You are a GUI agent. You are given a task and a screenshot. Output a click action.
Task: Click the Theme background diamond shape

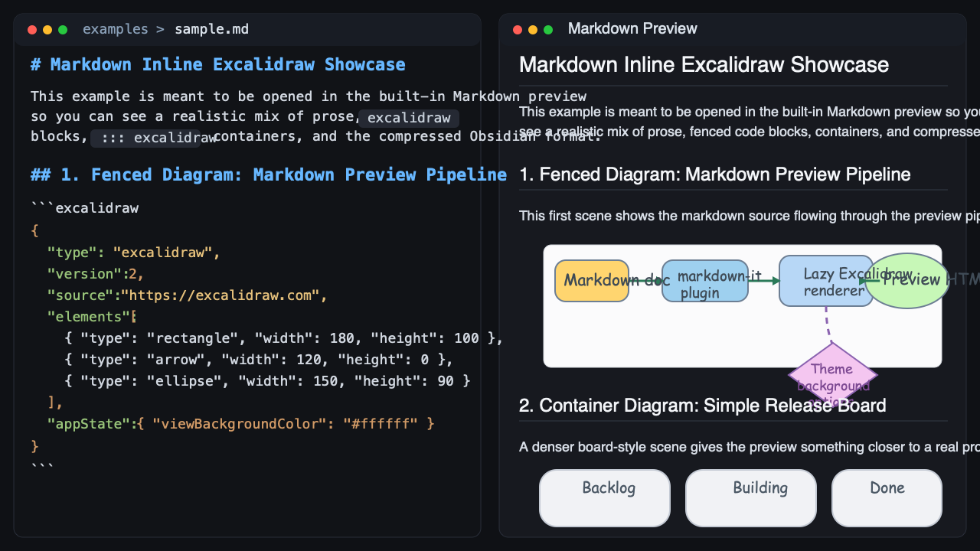[x=833, y=375]
